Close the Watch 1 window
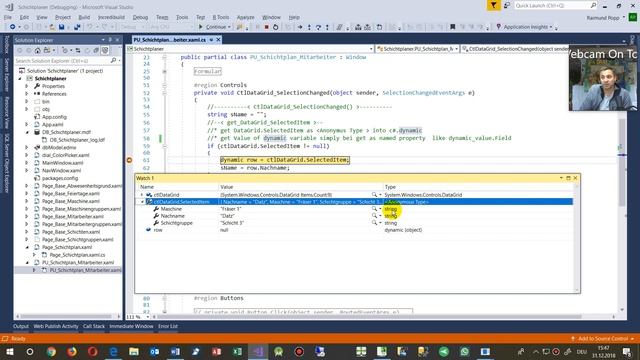This screenshot has width=640, height=360. (575, 178)
